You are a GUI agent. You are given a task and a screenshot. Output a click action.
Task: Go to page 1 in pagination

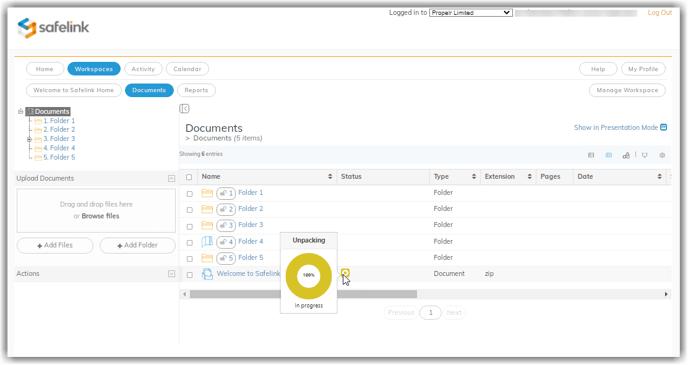tap(430, 312)
